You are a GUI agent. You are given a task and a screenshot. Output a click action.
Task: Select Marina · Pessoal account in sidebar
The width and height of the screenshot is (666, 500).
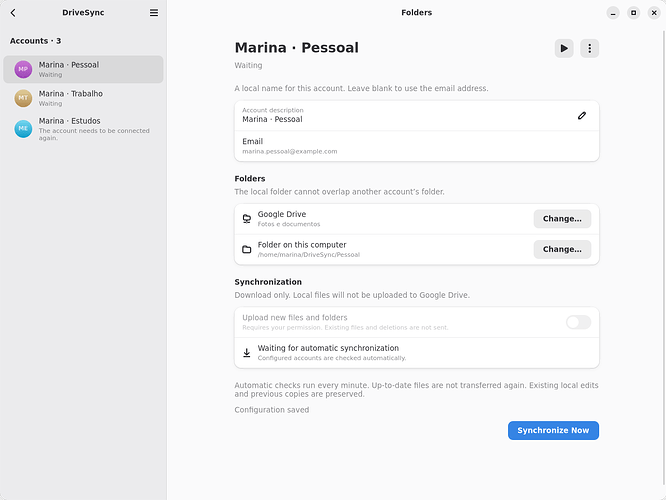83,69
